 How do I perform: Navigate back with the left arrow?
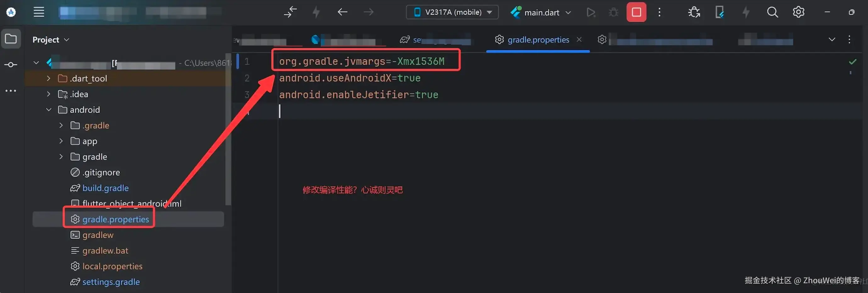pos(342,12)
